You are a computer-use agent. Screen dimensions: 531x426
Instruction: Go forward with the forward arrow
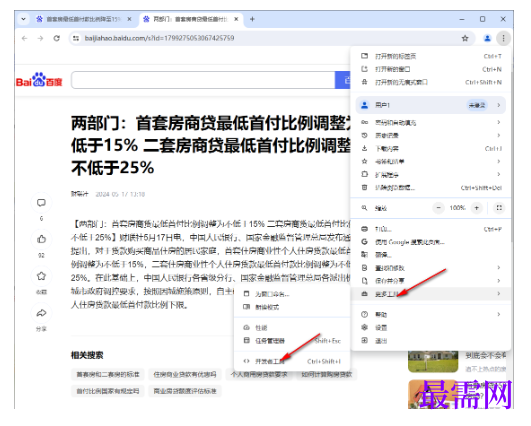click(40, 38)
